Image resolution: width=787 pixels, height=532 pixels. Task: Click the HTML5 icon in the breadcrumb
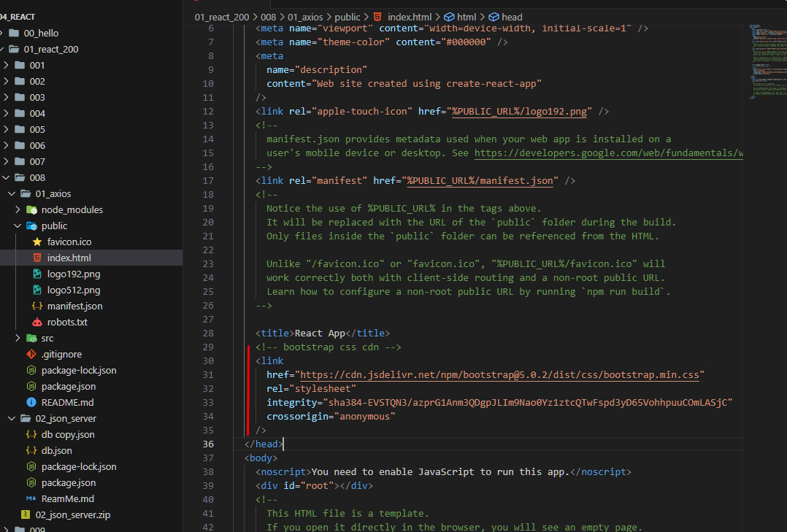click(x=377, y=17)
